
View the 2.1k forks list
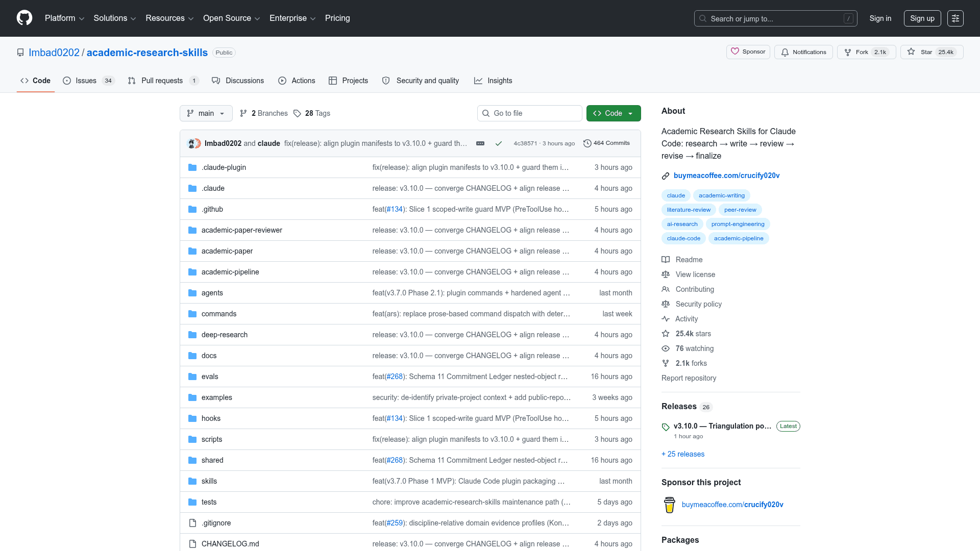[x=684, y=363]
